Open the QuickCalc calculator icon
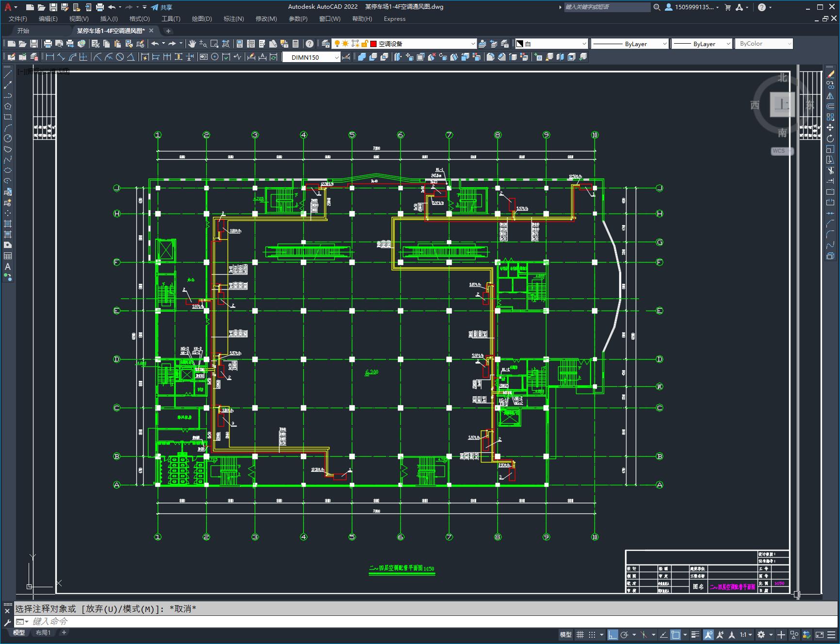Screen dimensions: 840x644 tap(296, 44)
